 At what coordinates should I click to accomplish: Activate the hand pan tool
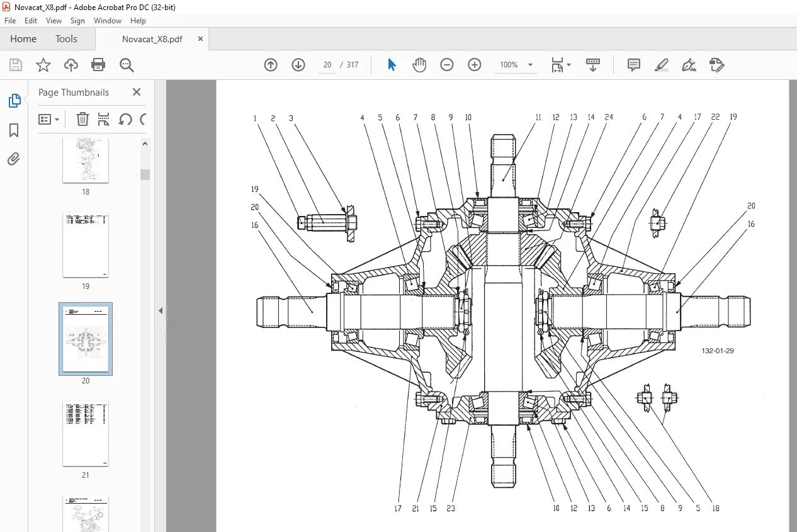419,65
